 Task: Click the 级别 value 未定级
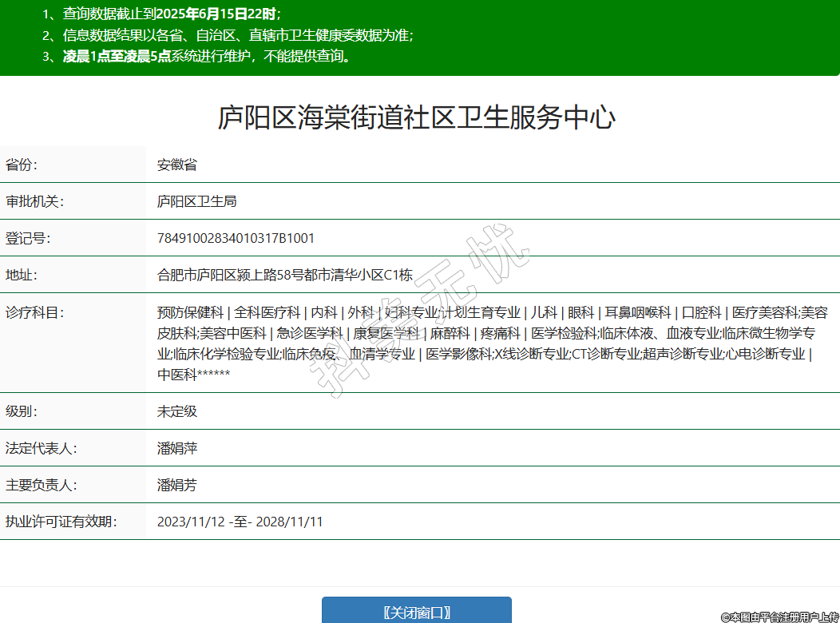pos(176,411)
